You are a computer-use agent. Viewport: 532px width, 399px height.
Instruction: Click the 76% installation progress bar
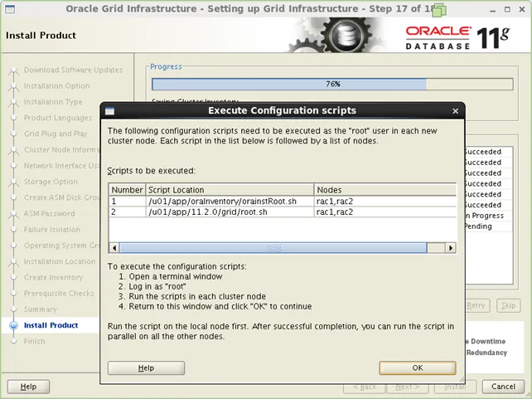coord(331,84)
